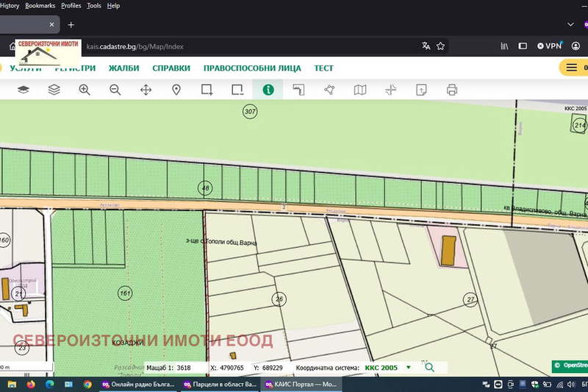Open the folded map icon
The image size is (588, 392).
pyautogui.click(x=360, y=90)
